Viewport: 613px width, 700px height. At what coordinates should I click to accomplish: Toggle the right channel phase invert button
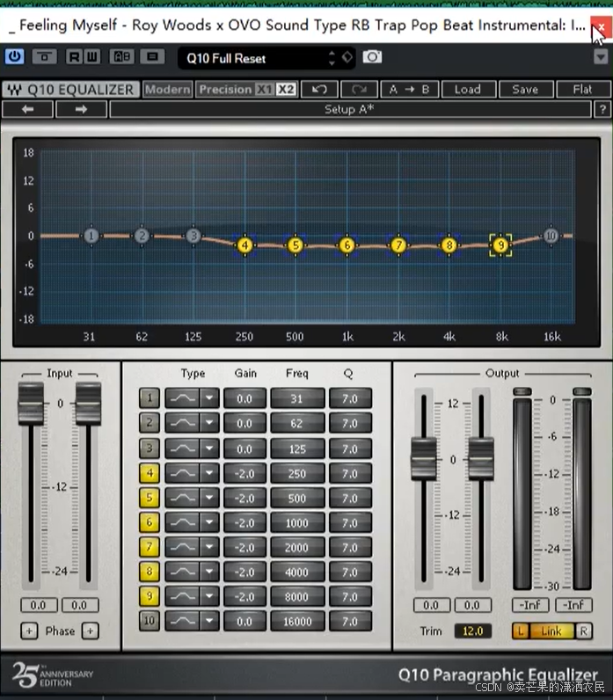(x=91, y=631)
